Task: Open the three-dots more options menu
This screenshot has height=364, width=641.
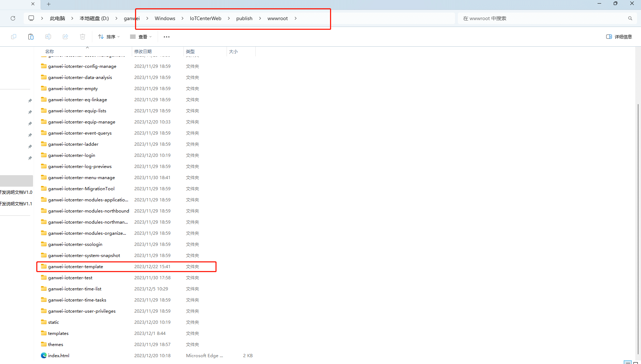Action: 166,37
